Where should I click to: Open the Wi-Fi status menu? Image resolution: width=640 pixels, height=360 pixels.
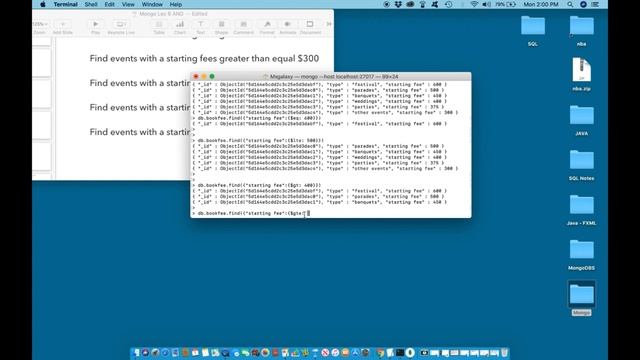(474, 4)
